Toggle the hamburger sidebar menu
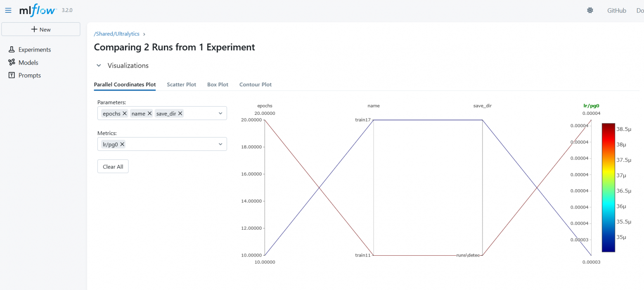The image size is (644, 290). click(8, 10)
